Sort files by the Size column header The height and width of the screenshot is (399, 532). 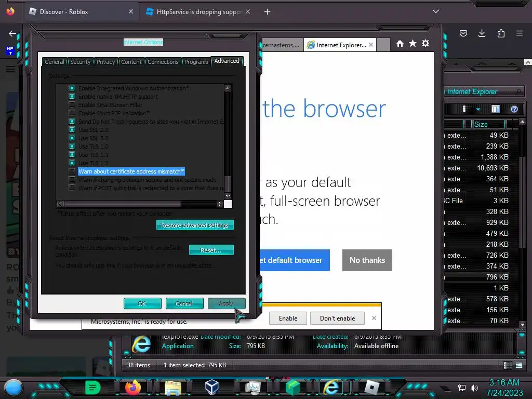click(x=489, y=124)
